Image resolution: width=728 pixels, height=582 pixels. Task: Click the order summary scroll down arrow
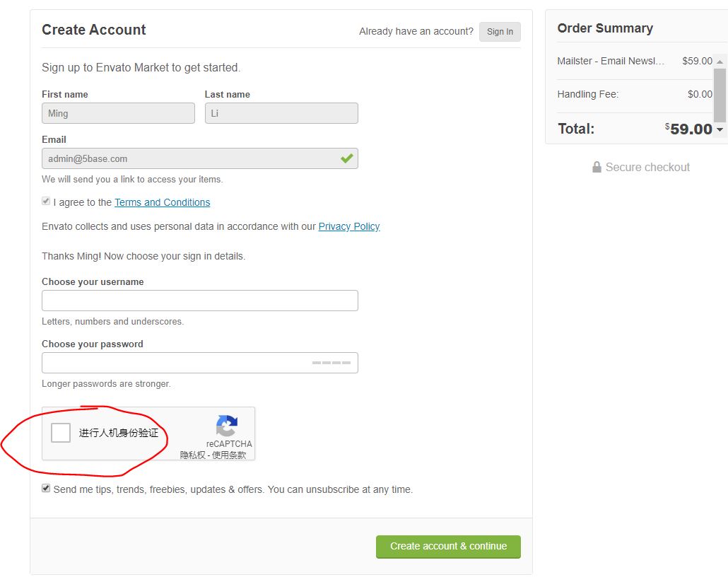coord(720,129)
